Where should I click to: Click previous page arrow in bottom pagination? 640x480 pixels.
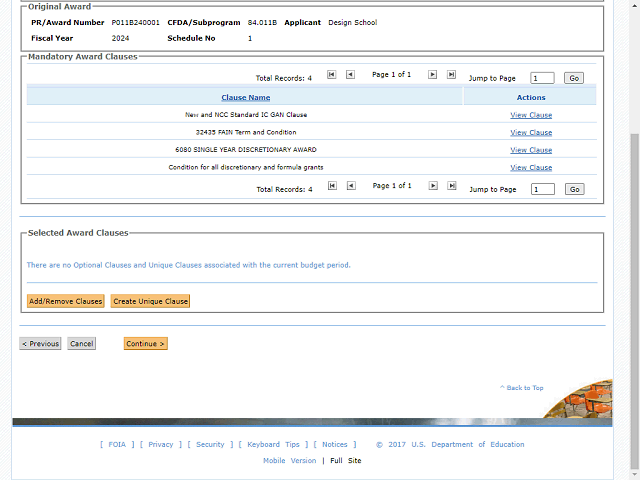(x=350, y=186)
